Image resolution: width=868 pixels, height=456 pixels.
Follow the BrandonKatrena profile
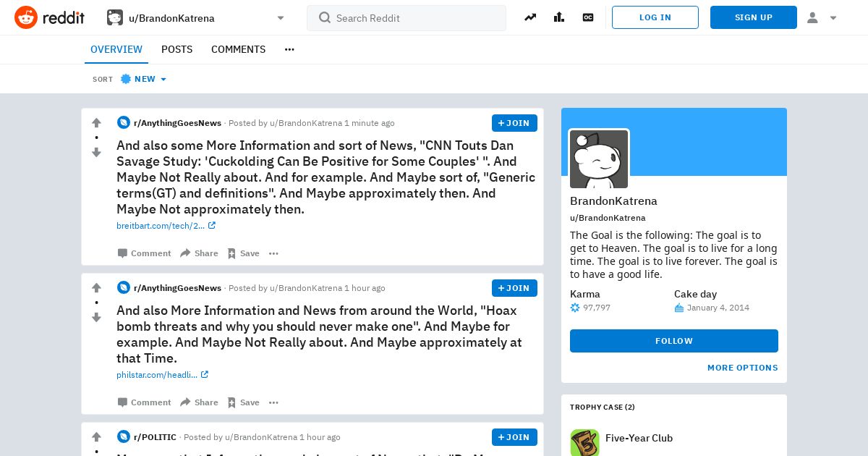[674, 341]
